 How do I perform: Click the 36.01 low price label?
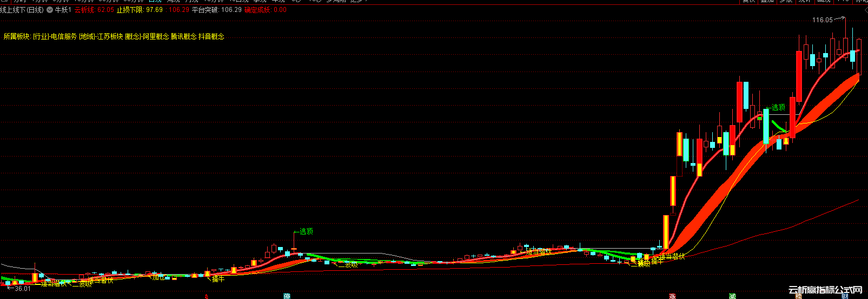[x=22, y=289]
